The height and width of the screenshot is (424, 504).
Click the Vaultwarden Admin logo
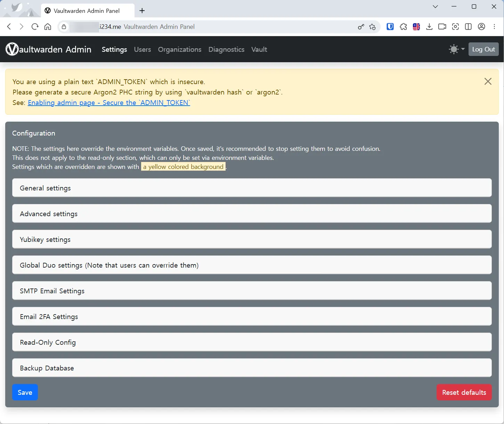pyautogui.click(x=48, y=49)
